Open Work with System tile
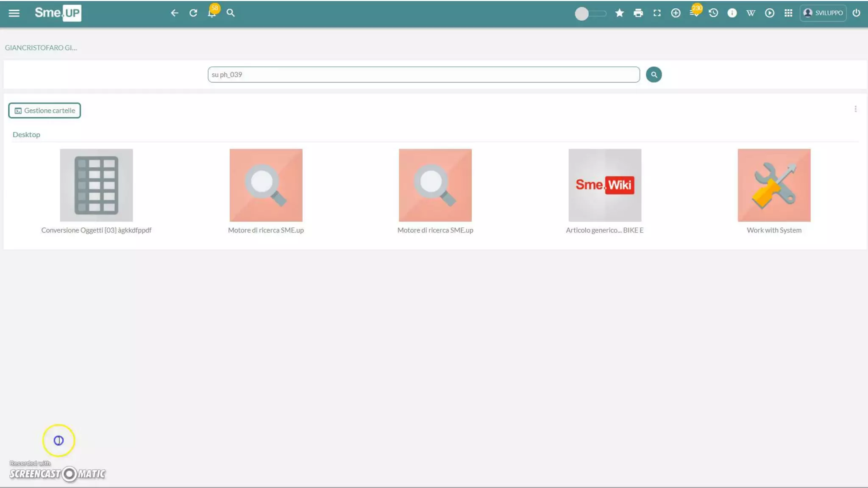Screen dimensions: 868x488 point(774,185)
